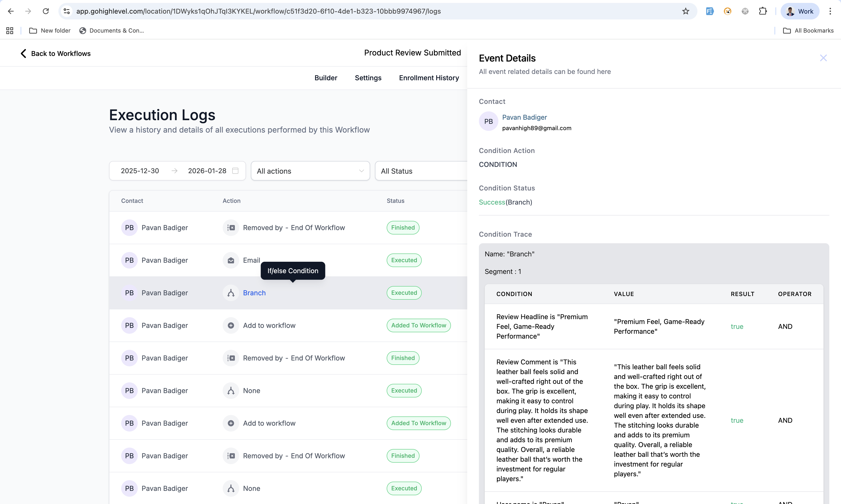Click the calendar icon in date range field
Screen dimensions: 841x504
point(235,171)
